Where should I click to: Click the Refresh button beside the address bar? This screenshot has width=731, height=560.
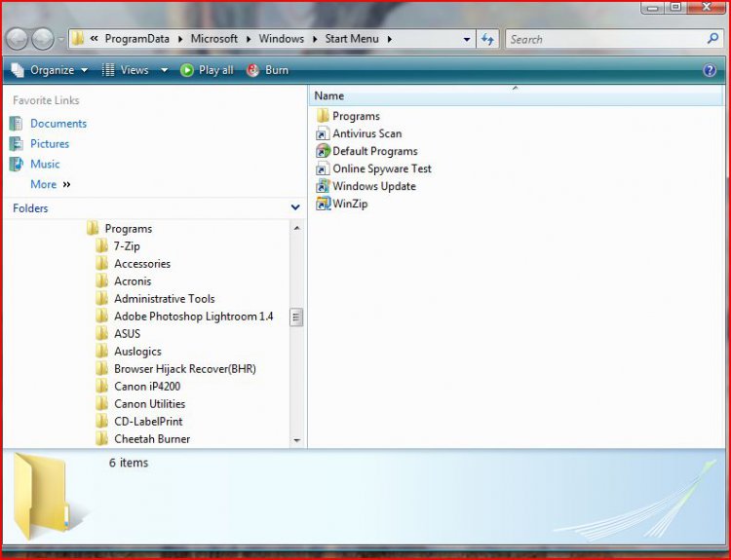tap(487, 39)
